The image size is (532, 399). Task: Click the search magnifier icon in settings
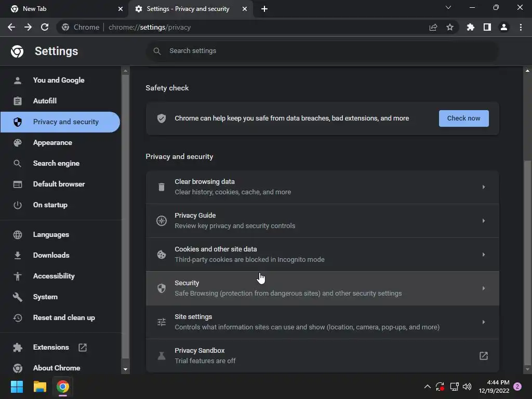pyautogui.click(x=157, y=51)
